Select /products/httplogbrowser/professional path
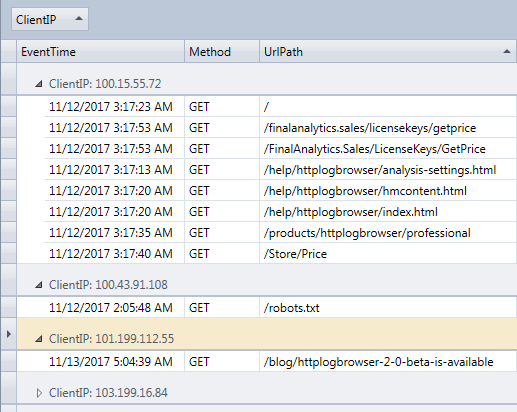517x412 pixels. coord(388,233)
